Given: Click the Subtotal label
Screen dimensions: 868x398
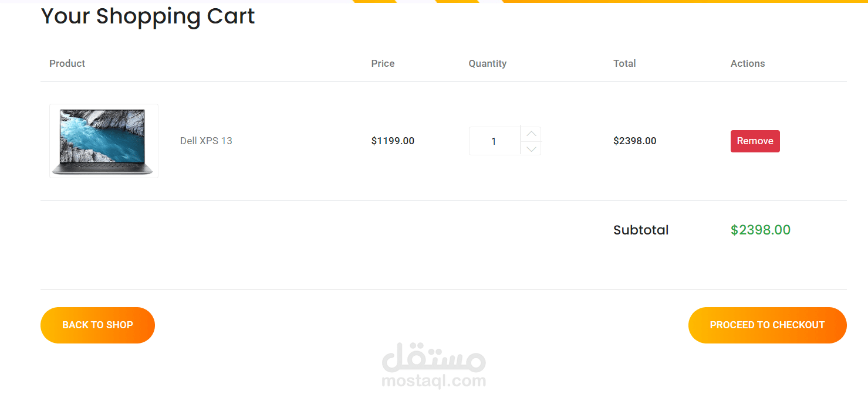Looking at the screenshot, I should click(x=641, y=230).
